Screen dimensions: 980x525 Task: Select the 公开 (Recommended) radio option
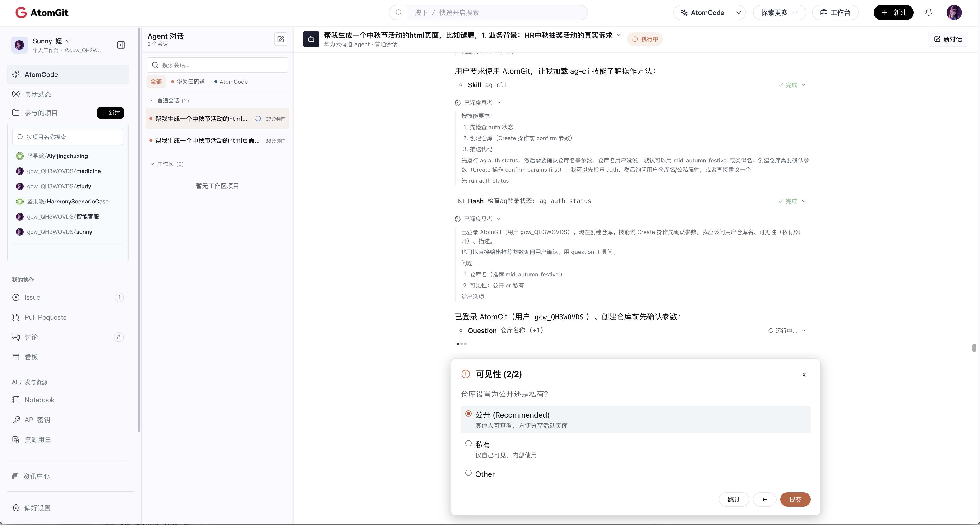tap(468, 414)
